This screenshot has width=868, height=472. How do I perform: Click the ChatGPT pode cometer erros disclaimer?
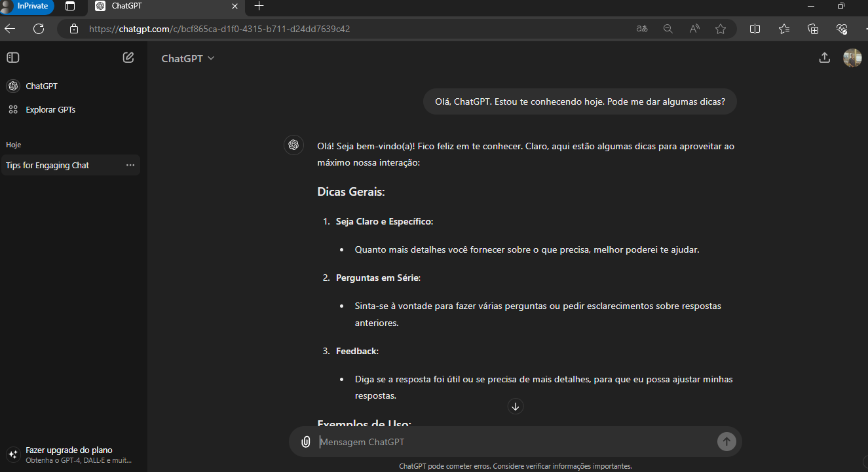pyautogui.click(x=516, y=466)
